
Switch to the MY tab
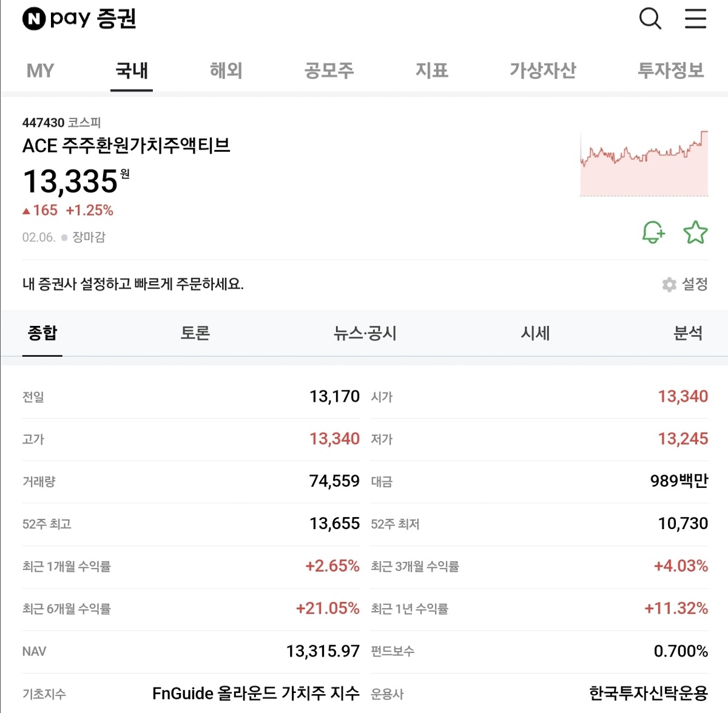pyautogui.click(x=40, y=71)
